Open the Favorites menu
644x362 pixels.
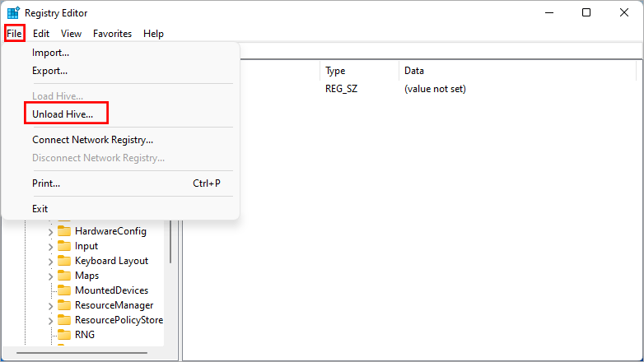[112, 34]
